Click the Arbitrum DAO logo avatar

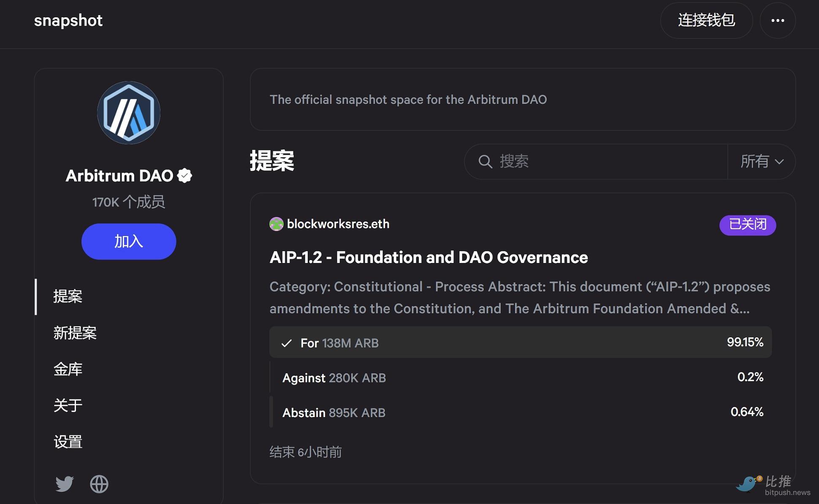(x=129, y=113)
